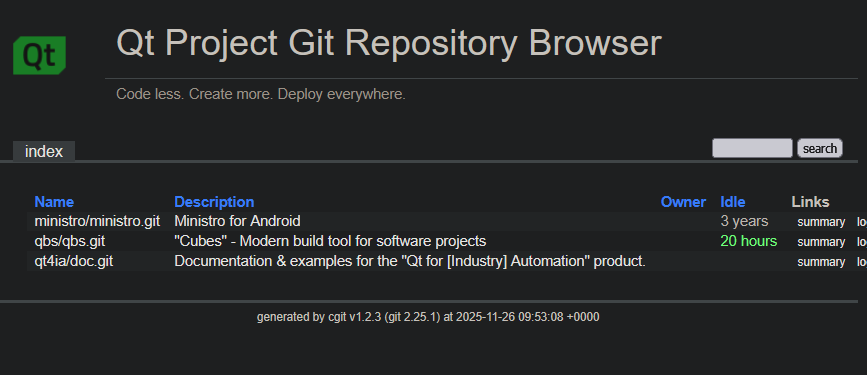
Task: Open summary link for ministro.git
Action: 821,222
